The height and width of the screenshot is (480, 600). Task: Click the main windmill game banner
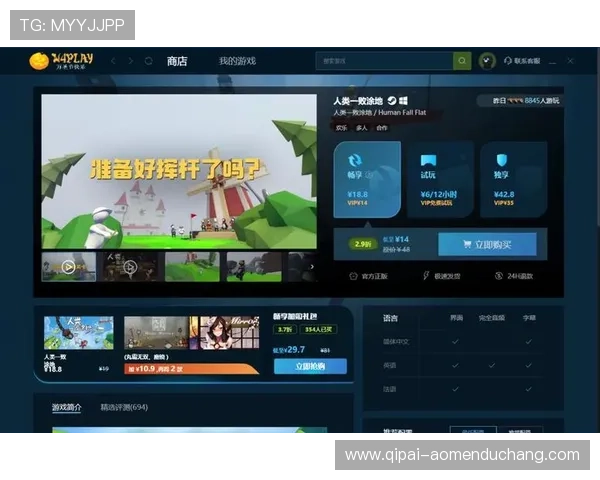(179, 171)
